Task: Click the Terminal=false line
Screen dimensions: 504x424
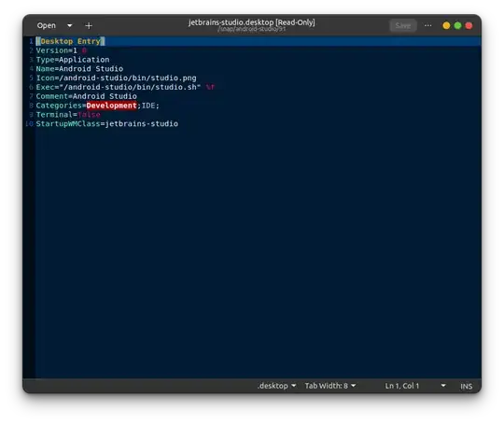Action: click(68, 115)
